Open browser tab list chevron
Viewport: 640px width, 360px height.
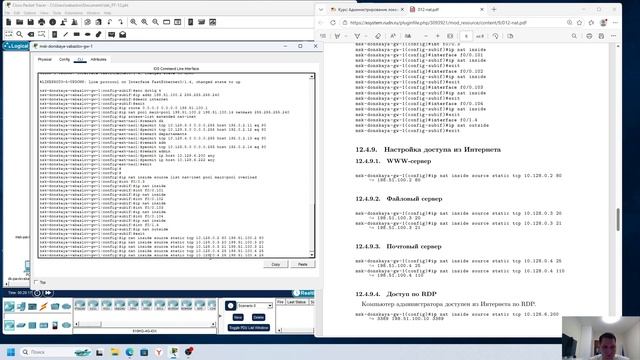pyautogui.click(x=321, y=9)
